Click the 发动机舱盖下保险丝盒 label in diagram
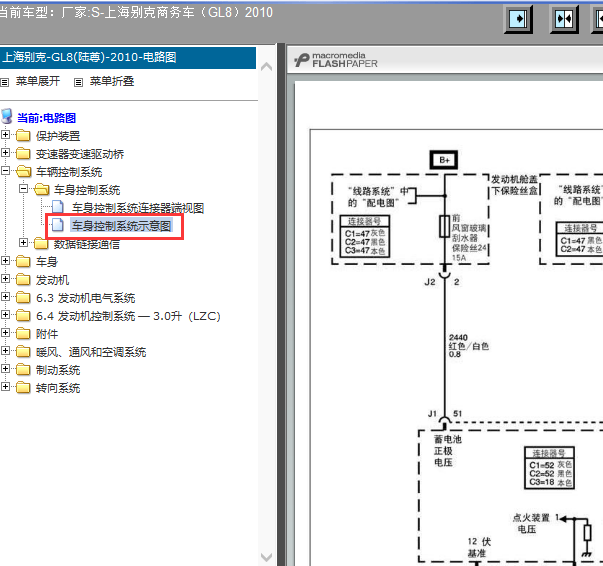The height and width of the screenshot is (566, 603). [515, 185]
